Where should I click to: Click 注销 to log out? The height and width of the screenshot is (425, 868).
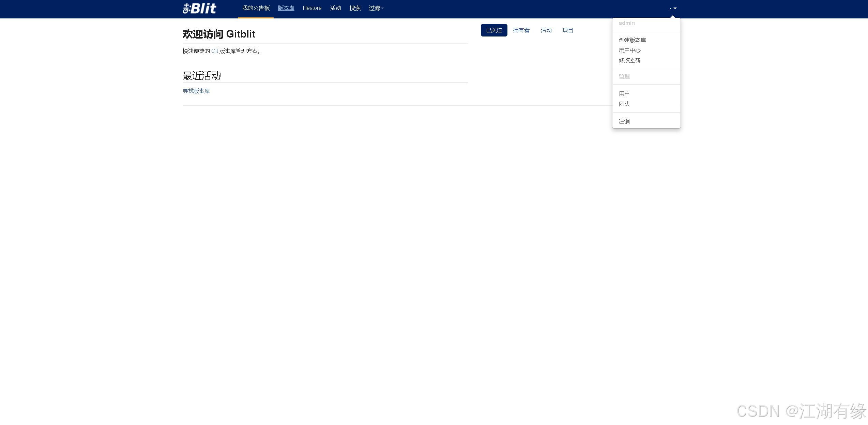click(x=624, y=122)
